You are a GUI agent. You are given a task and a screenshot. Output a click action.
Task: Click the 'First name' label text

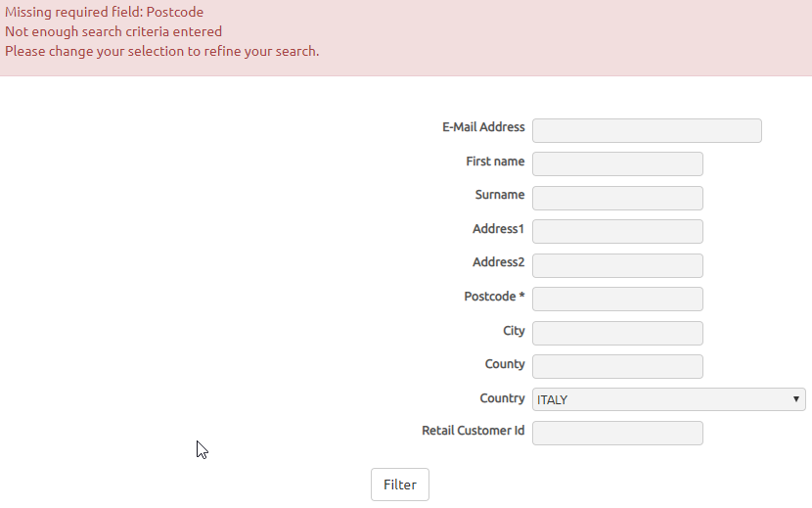495,162
